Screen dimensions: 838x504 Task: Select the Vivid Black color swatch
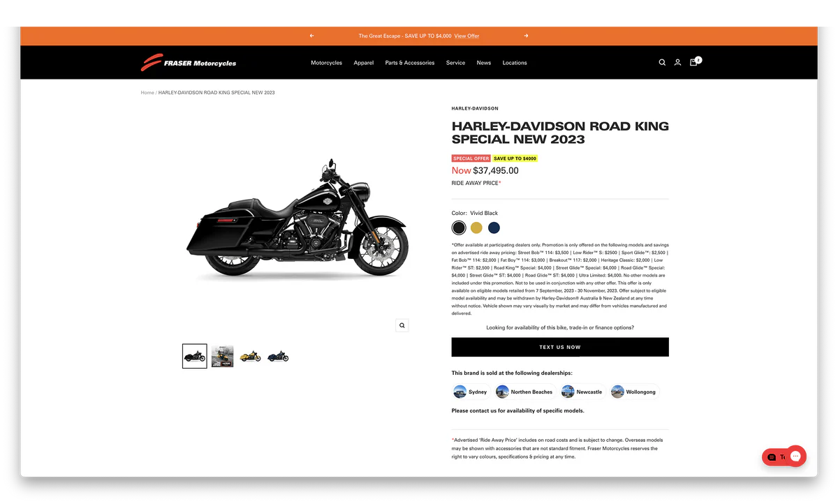458,228
